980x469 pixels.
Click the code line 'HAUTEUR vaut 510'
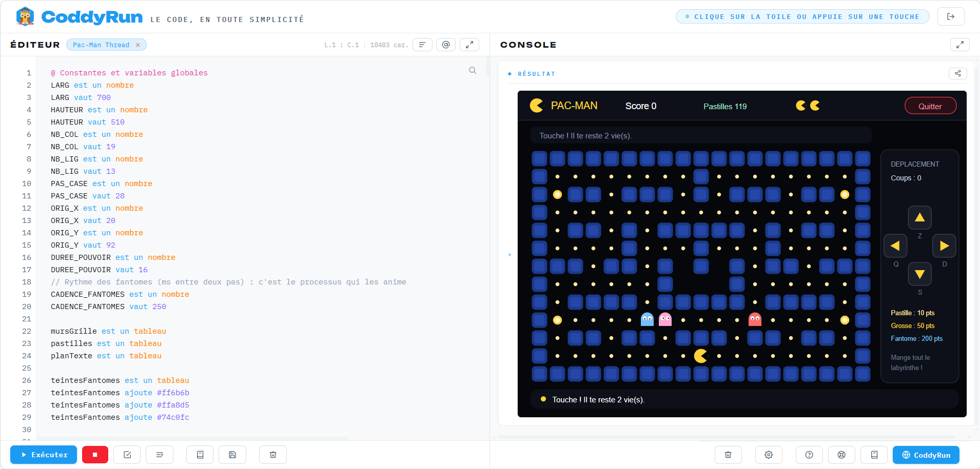tap(88, 122)
